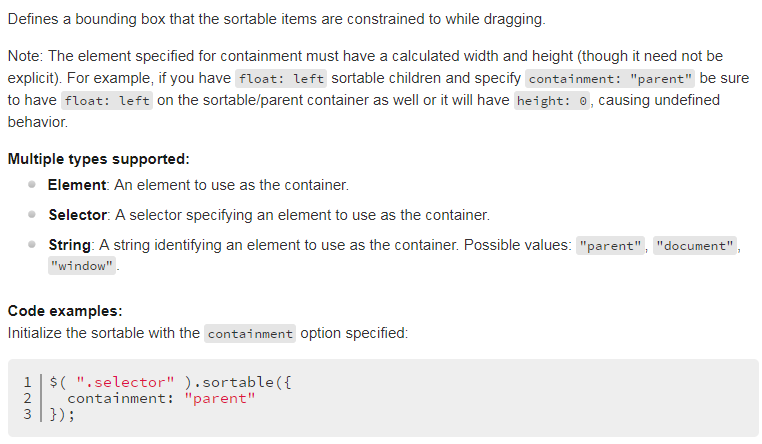Viewport: 762px width, 444px height.
Task: Click the first "float: left" inline code
Action: pos(281,79)
